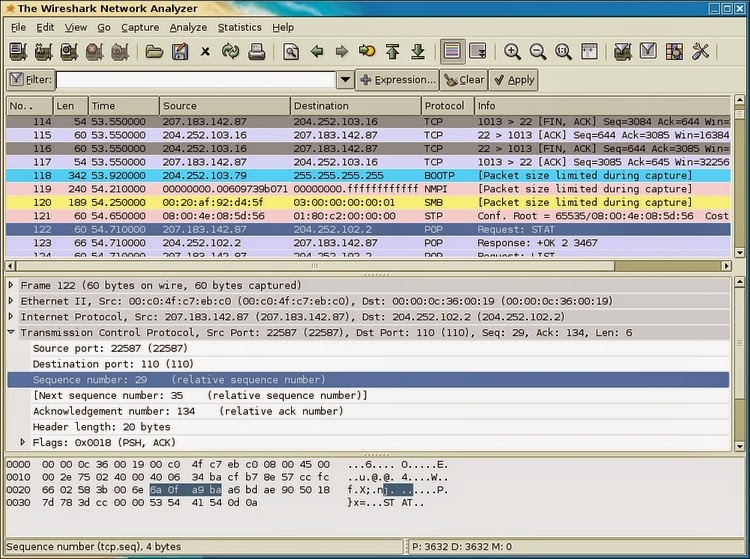Screen dimensions: 750x559
Task: Zoom in toolbar icon
Action: coord(512,51)
